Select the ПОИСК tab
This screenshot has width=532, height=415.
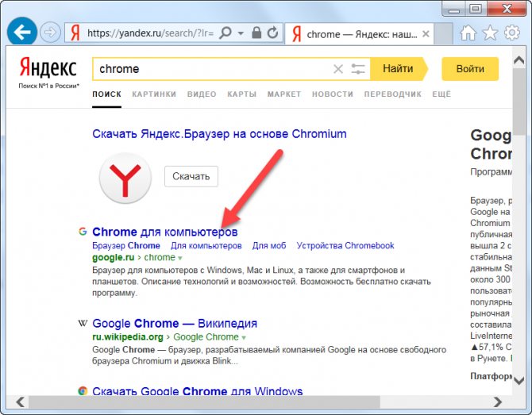point(107,94)
